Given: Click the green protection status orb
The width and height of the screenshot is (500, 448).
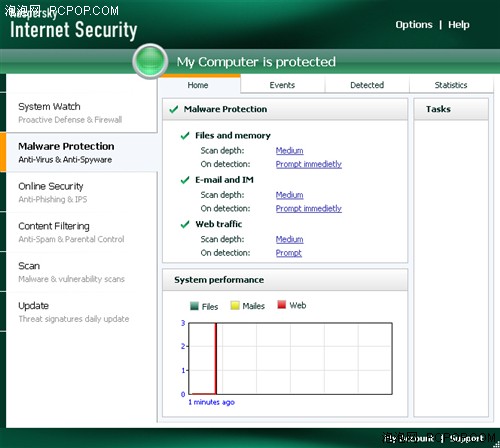Looking at the screenshot, I should tap(150, 61).
